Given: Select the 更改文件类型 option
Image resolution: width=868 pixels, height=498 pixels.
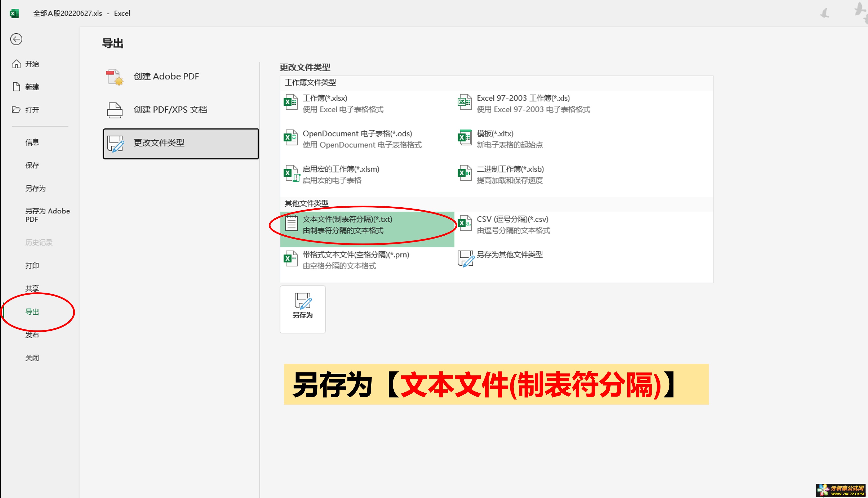Looking at the screenshot, I should (x=181, y=144).
